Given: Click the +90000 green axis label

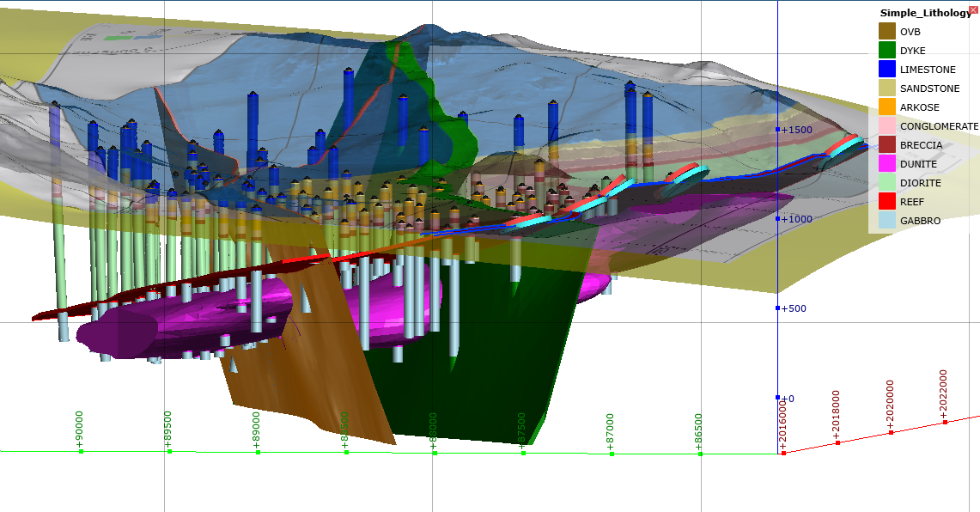Looking at the screenshot, I should pyautogui.click(x=80, y=430).
